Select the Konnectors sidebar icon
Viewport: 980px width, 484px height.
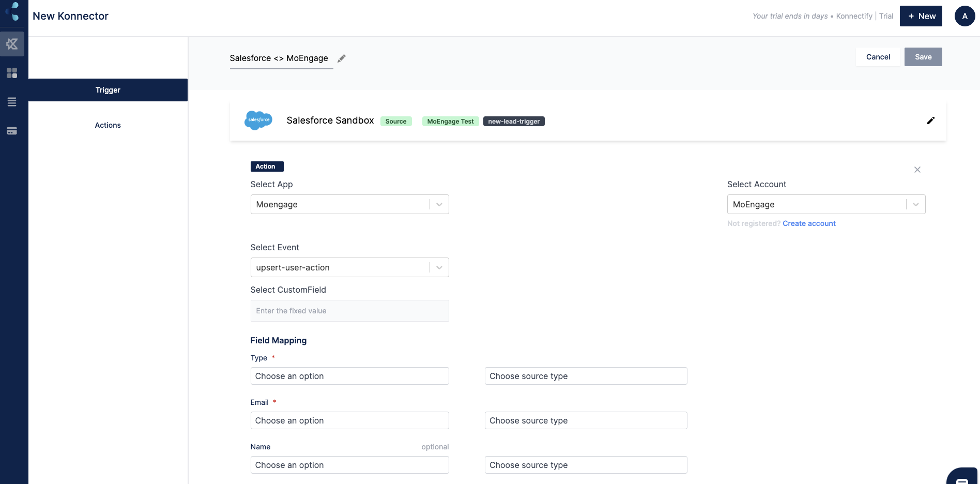coord(12,44)
